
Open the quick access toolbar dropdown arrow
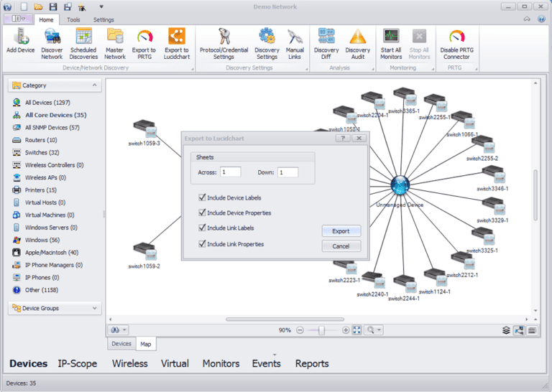101,6
